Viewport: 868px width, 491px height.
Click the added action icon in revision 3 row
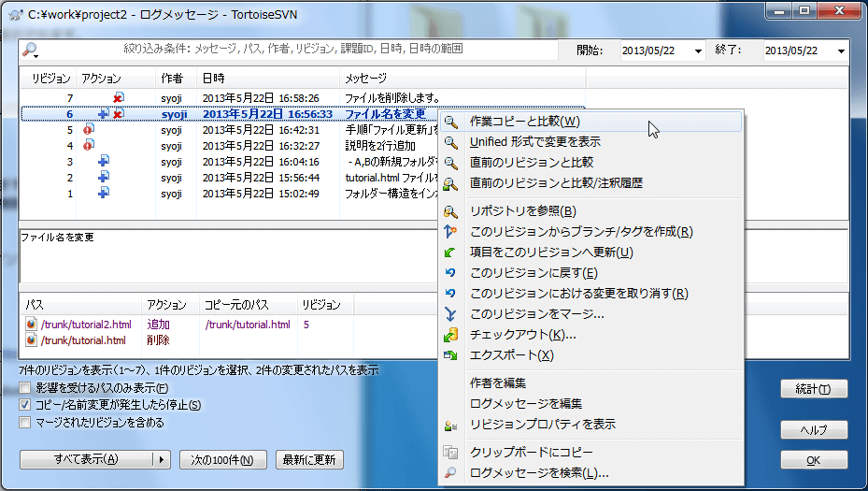click(104, 161)
